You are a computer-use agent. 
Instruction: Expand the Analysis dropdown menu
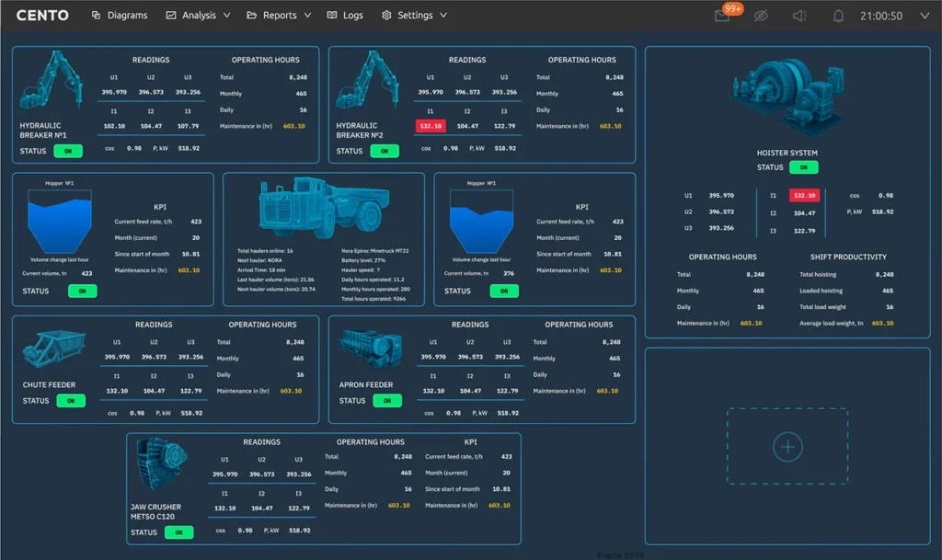point(199,16)
